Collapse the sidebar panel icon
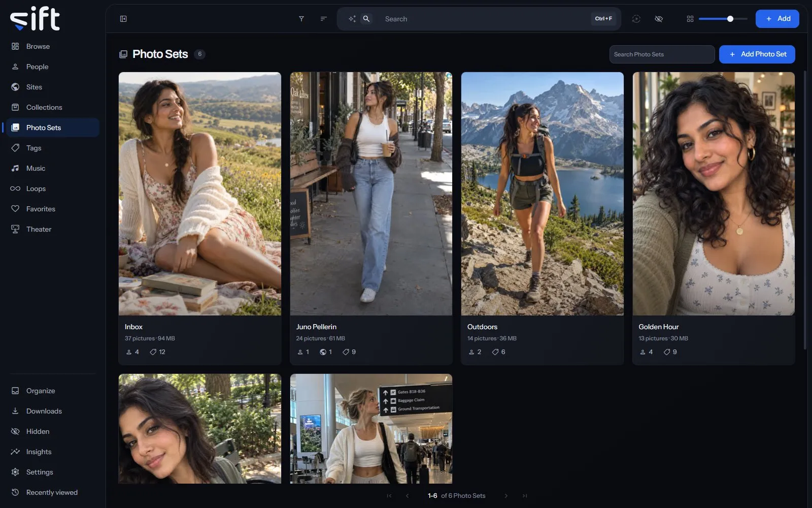Viewport: 812px width, 508px height. [x=123, y=19]
